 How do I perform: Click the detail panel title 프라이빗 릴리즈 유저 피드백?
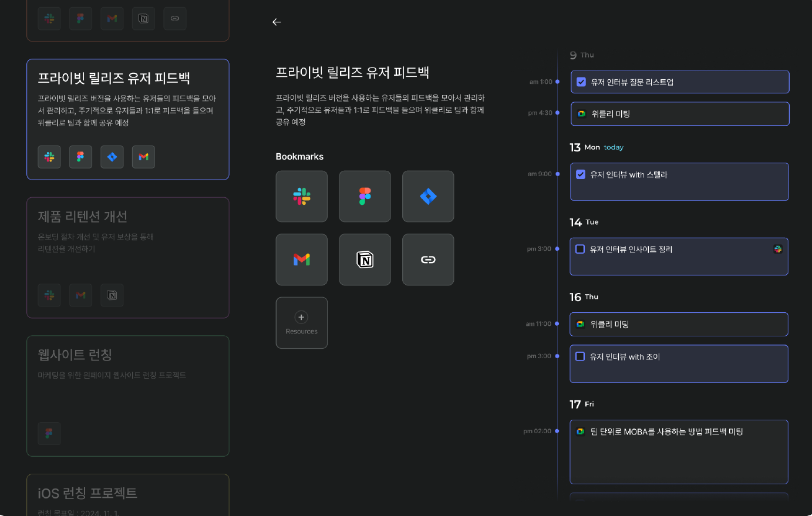(352, 73)
